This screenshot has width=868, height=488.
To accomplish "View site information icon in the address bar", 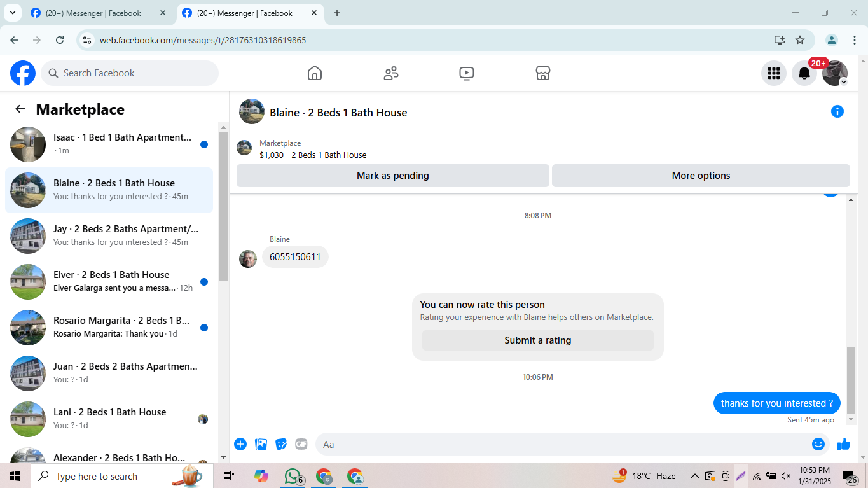I will 88,40.
